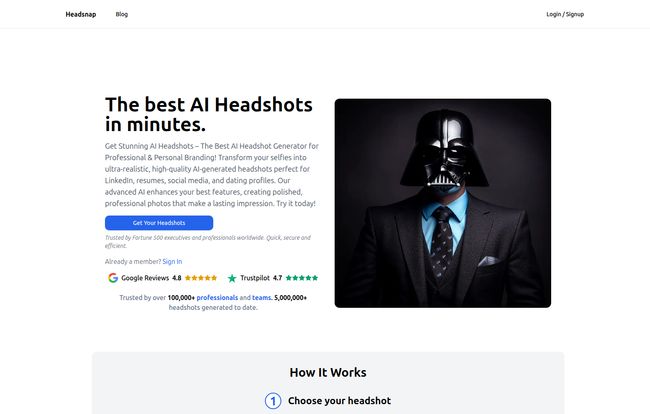The width and height of the screenshot is (650, 414).
Task: Click the step 1 circle icon
Action: [273, 401]
